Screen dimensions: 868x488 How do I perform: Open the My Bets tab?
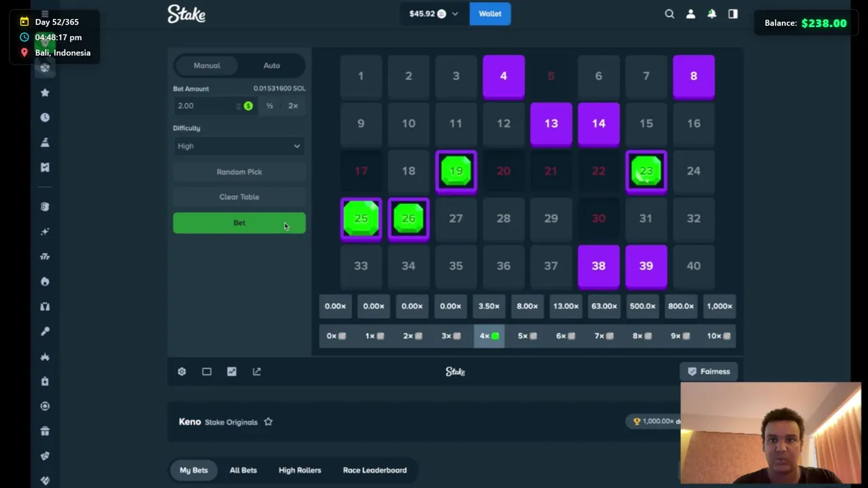pos(193,470)
